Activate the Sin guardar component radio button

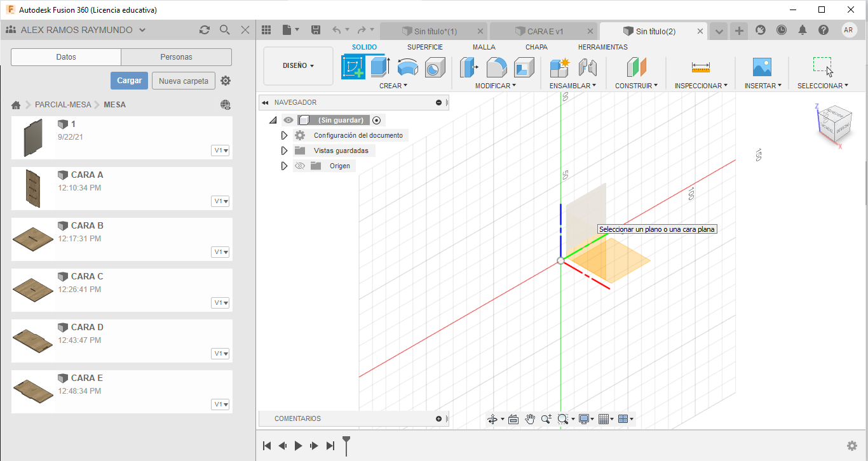tap(377, 120)
